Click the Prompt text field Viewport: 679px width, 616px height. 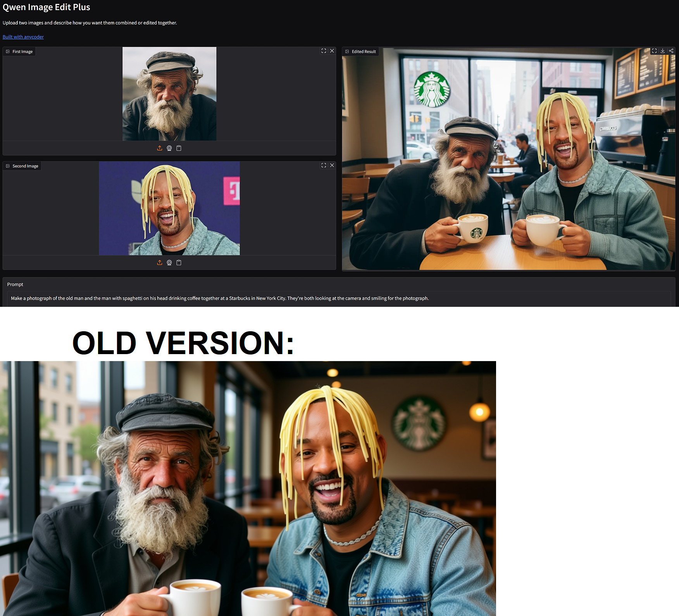tap(339, 298)
